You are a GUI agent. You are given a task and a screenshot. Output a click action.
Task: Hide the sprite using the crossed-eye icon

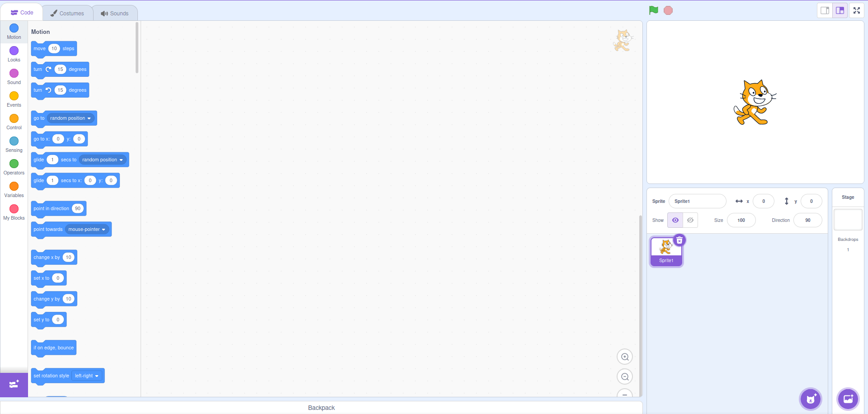pyautogui.click(x=690, y=220)
